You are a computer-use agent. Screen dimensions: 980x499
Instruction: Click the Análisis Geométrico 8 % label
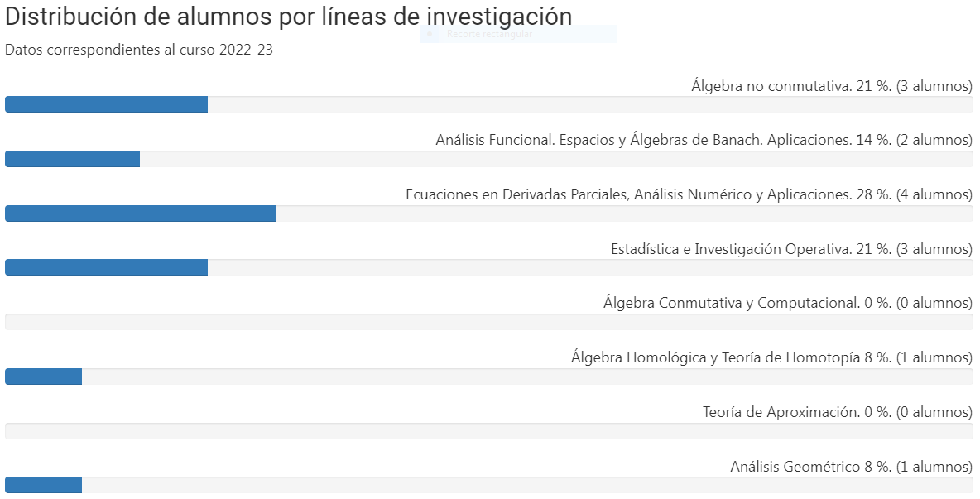[x=851, y=467]
